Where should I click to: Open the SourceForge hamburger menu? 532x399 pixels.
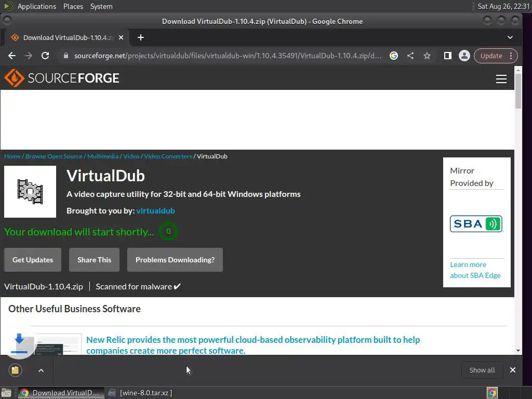501,79
